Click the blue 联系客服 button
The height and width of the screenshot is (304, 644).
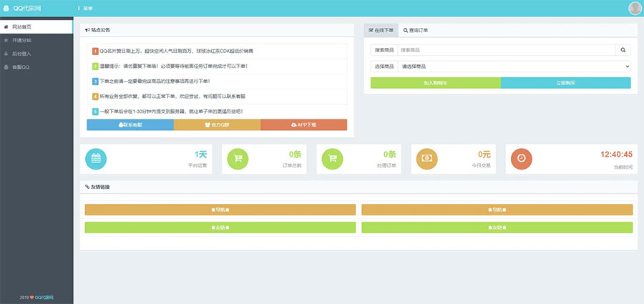[130, 125]
